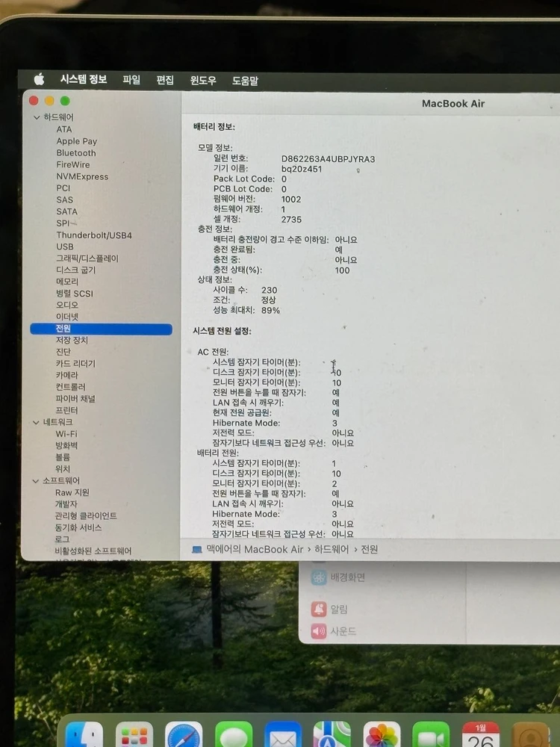The image size is (560, 747).
Task: Select 이더넷 in the sidebar
Action: 67,317
